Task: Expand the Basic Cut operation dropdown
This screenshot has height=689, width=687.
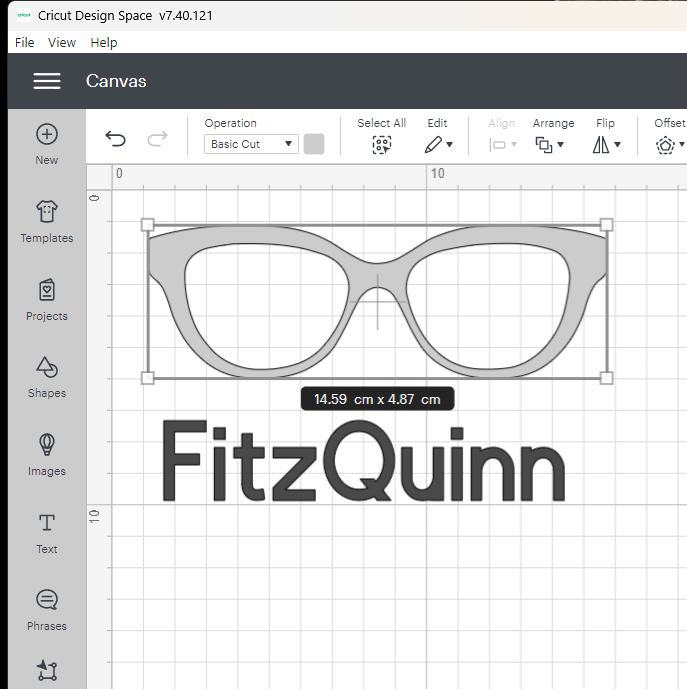Action: [252, 144]
